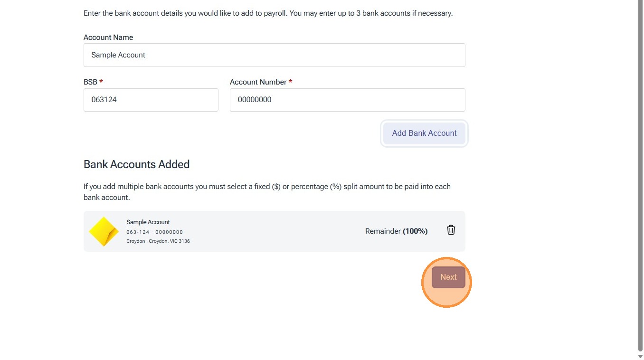Image resolution: width=644 pixels, height=360 pixels.
Task: Click the split amount explanation paragraph
Action: coord(267,192)
